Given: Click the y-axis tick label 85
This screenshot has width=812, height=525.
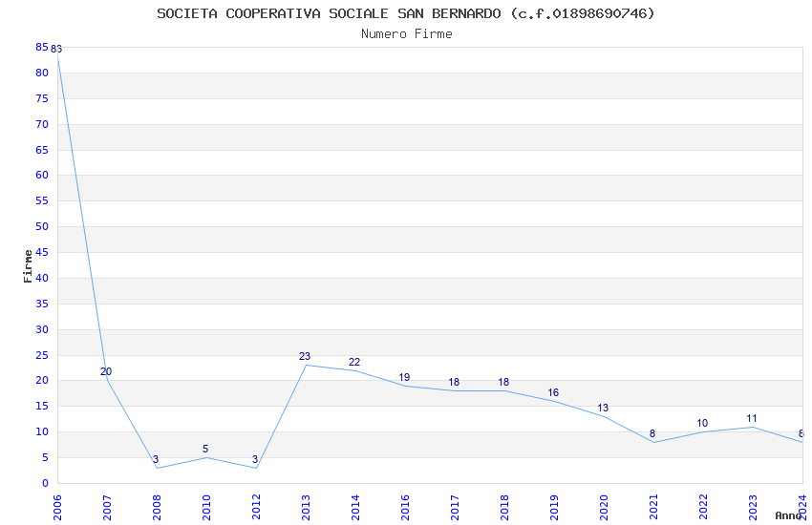Looking at the screenshot, I should [42, 47].
